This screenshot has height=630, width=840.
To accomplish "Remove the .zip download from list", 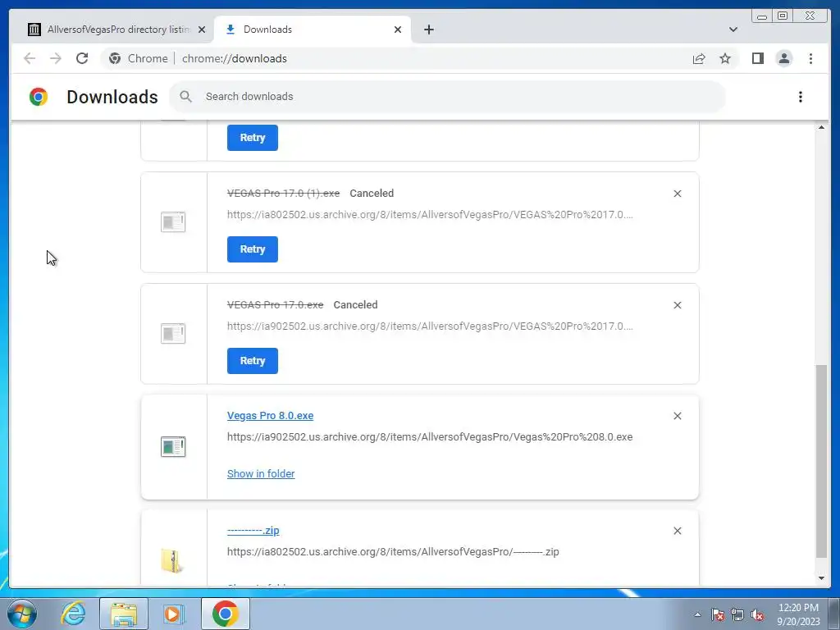I will (677, 531).
